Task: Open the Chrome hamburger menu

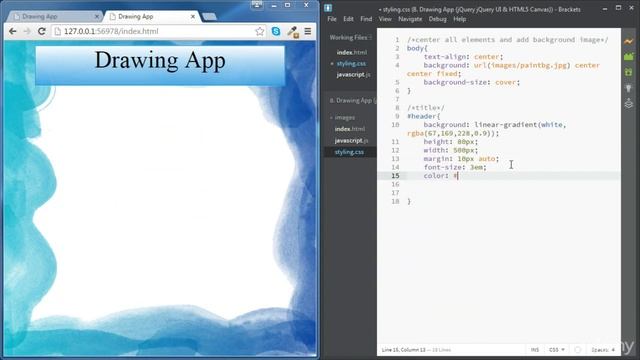Action: point(308,31)
